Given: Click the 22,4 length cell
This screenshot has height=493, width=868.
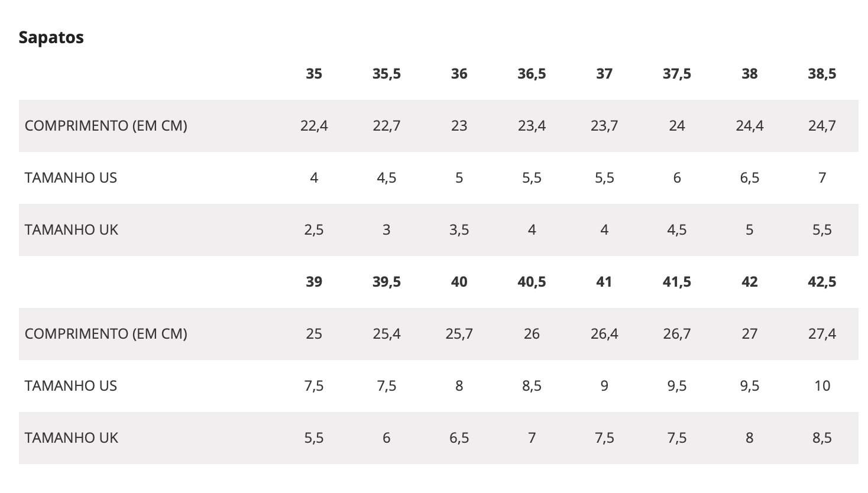Looking at the screenshot, I should click(x=314, y=126).
